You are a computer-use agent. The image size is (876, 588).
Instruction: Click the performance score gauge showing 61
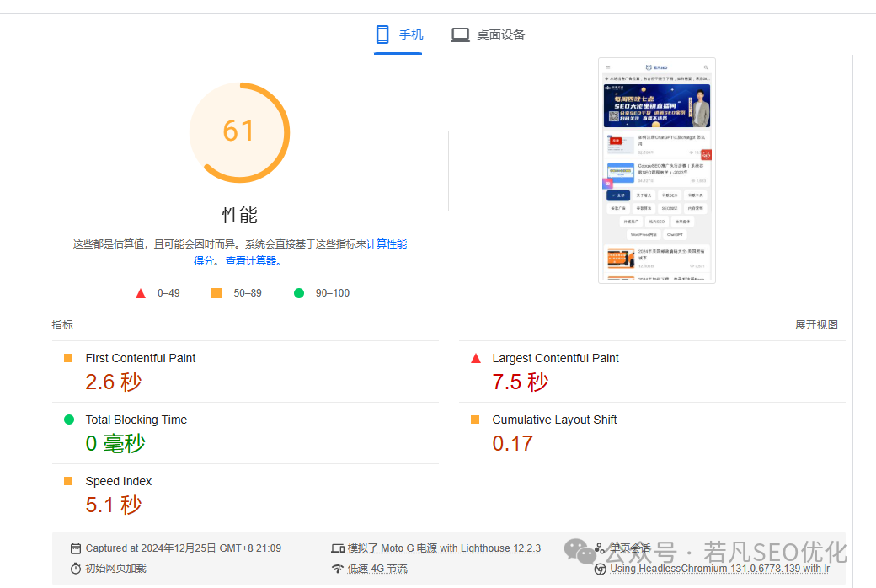[x=239, y=132]
